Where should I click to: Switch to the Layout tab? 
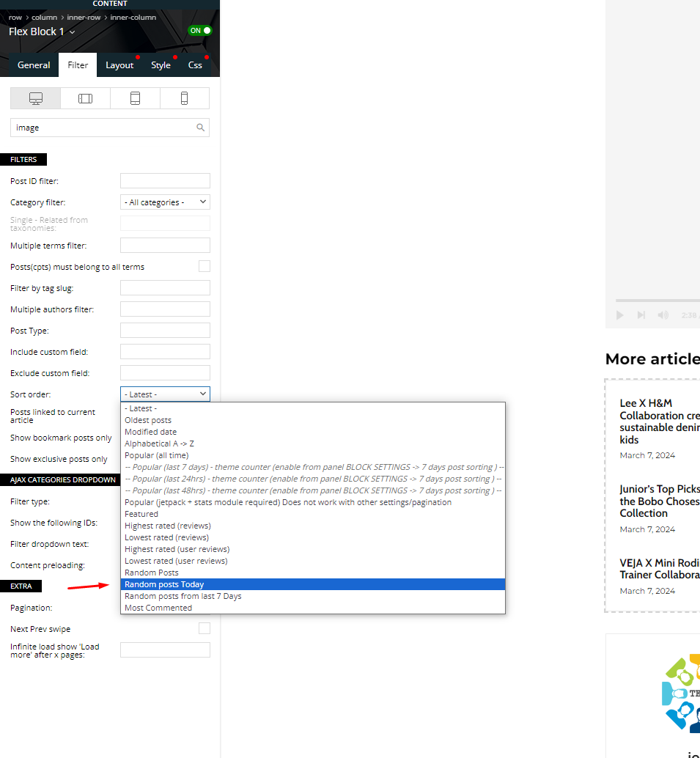[119, 65]
